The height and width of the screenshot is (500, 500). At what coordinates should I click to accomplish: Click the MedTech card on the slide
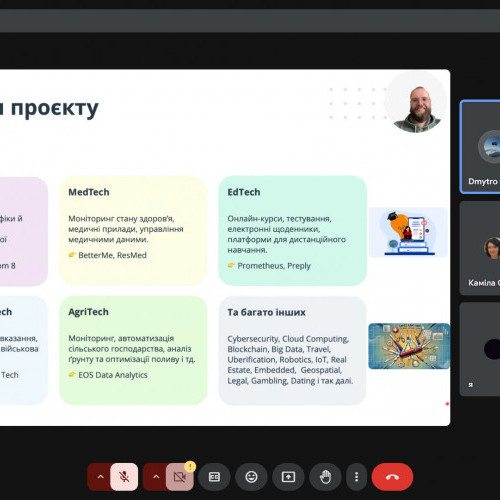tap(133, 231)
